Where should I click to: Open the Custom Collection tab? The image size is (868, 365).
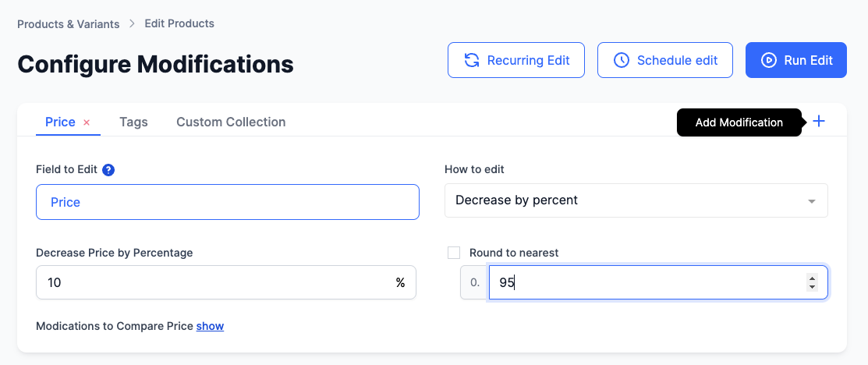231,122
